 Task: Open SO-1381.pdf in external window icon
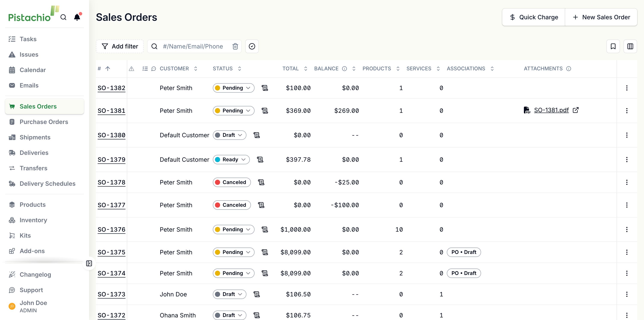click(x=575, y=110)
